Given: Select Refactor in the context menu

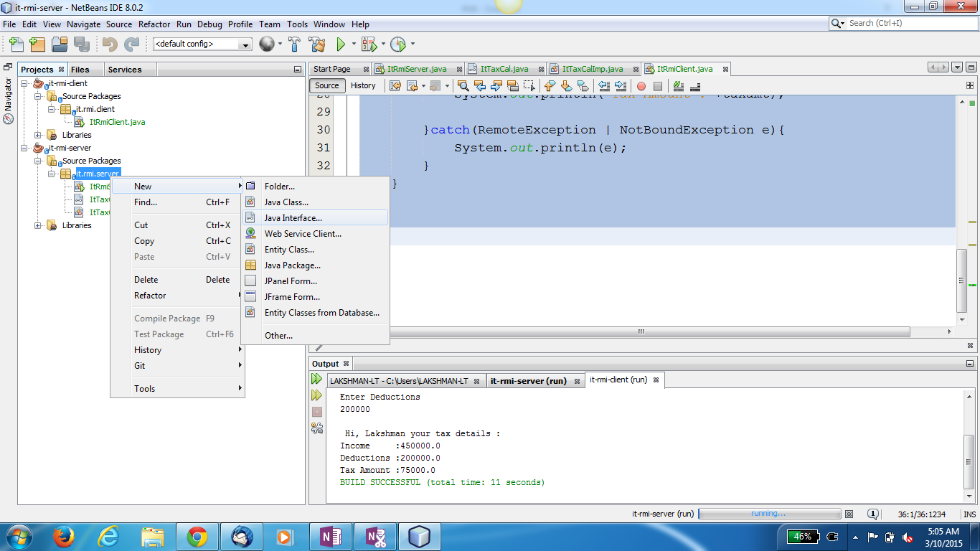Looking at the screenshot, I should 177,296.
